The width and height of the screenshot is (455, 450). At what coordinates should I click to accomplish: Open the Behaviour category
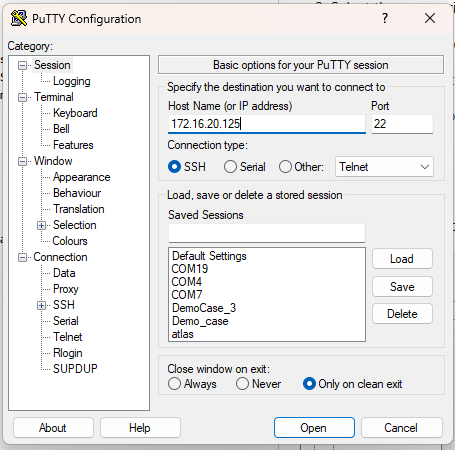(x=77, y=193)
